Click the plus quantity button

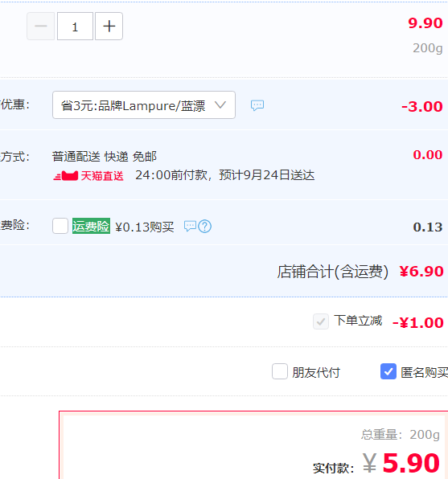[x=109, y=27]
